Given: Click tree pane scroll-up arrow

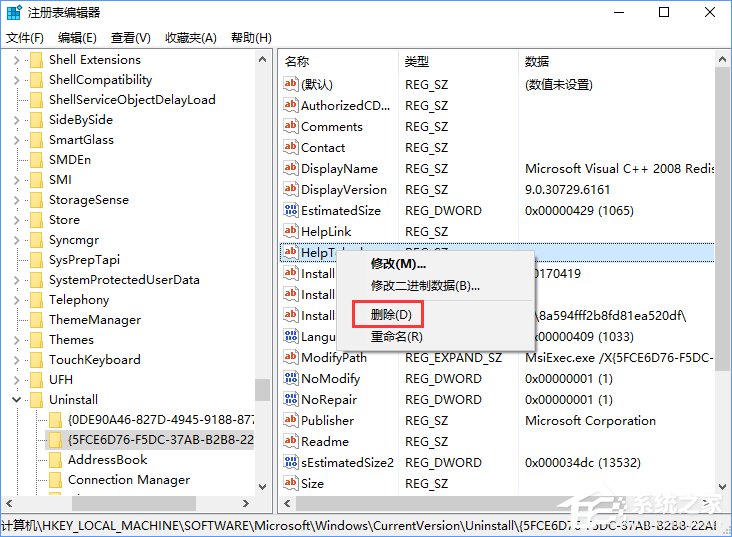Looking at the screenshot, I should point(262,59).
